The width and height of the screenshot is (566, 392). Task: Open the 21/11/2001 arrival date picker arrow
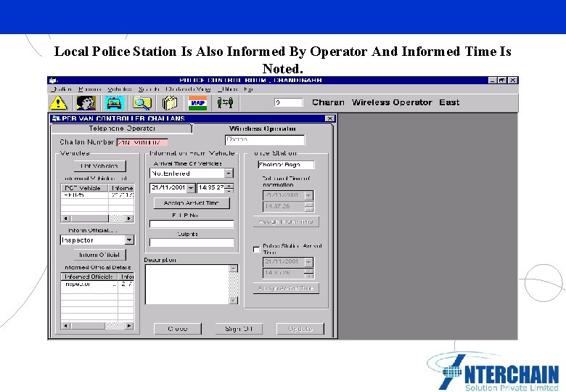(191, 188)
